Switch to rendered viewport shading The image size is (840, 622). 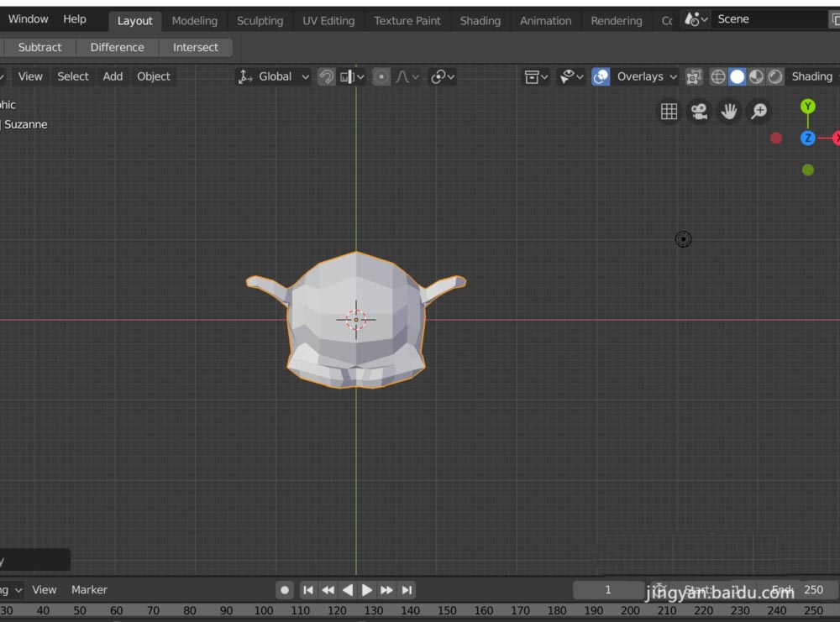(x=775, y=76)
